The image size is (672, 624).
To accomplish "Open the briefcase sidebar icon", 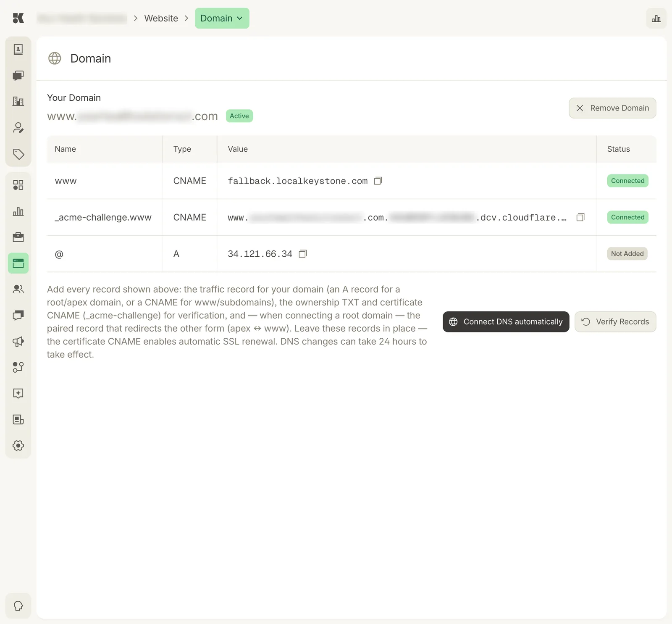I will [18, 237].
